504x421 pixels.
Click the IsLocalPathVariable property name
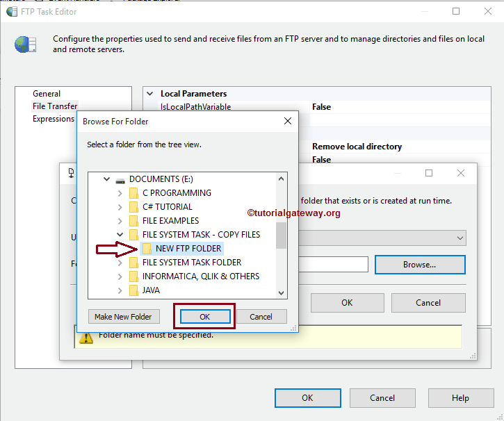pos(196,106)
